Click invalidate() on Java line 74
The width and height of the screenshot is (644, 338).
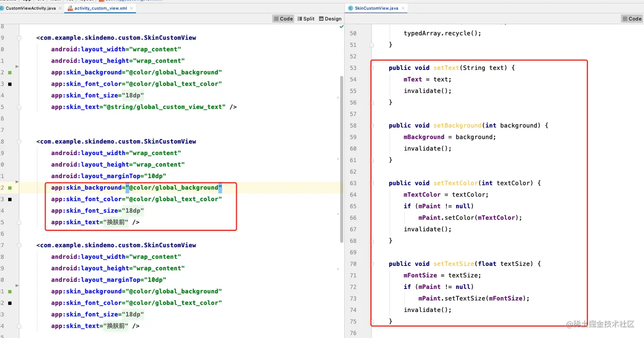428,309
